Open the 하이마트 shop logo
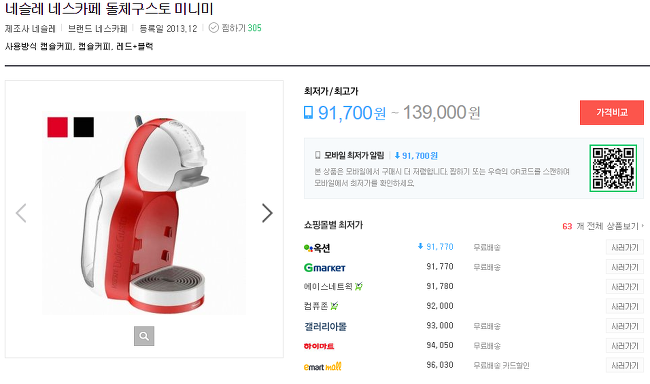The height and width of the screenshot is (384, 650). [x=319, y=346]
